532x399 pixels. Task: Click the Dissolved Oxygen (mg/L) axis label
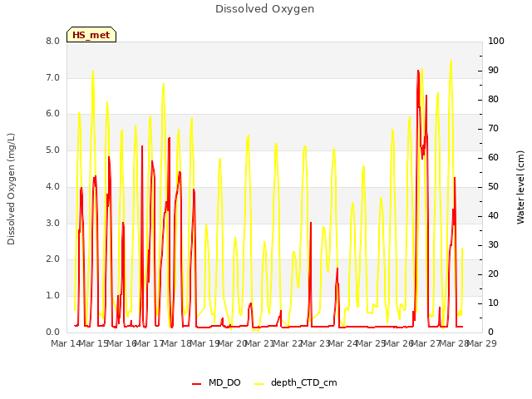click(11, 189)
